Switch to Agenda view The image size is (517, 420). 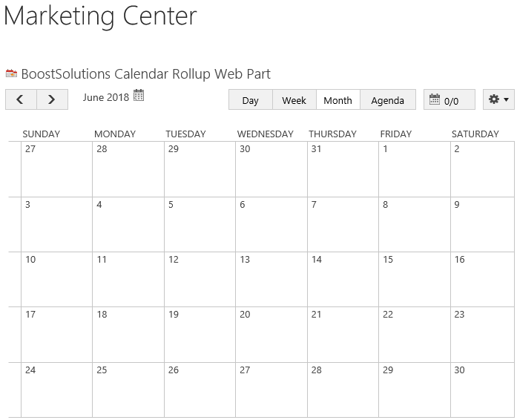coord(388,99)
